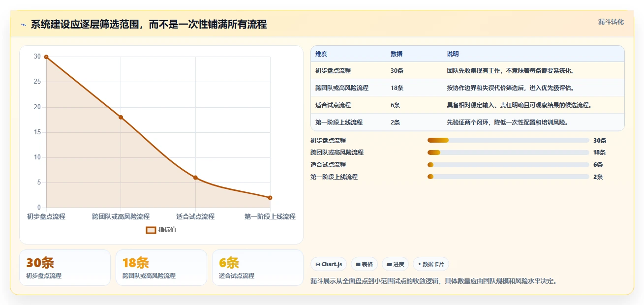
Task: Click the chart data point at value 2
Action: (270, 198)
